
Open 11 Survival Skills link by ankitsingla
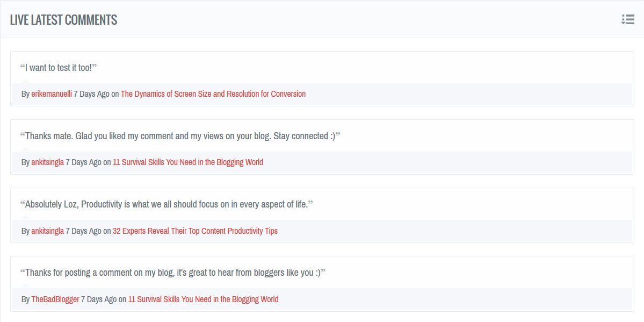click(x=187, y=162)
